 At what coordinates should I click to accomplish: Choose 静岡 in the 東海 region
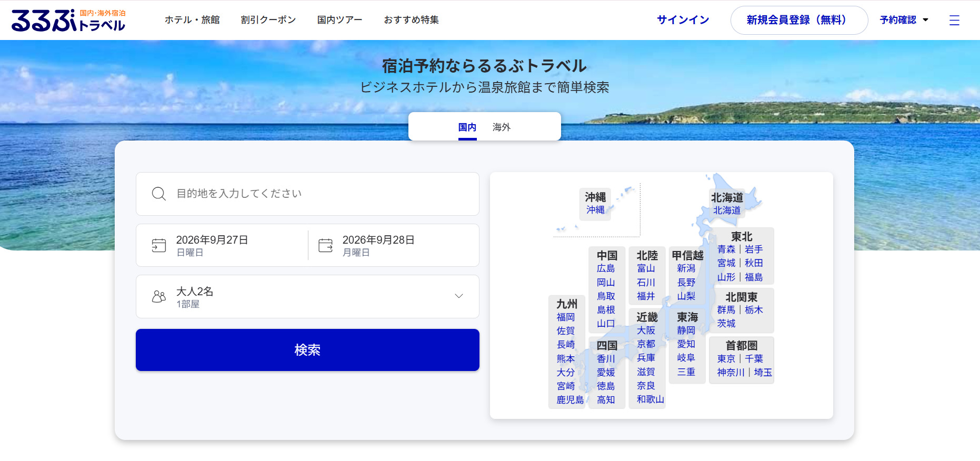coord(686,330)
